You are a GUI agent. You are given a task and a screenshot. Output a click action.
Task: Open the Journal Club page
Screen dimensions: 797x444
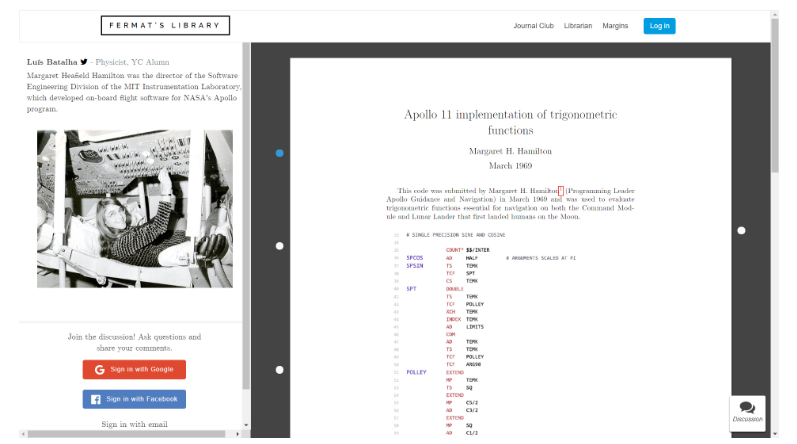[x=533, y=26]
